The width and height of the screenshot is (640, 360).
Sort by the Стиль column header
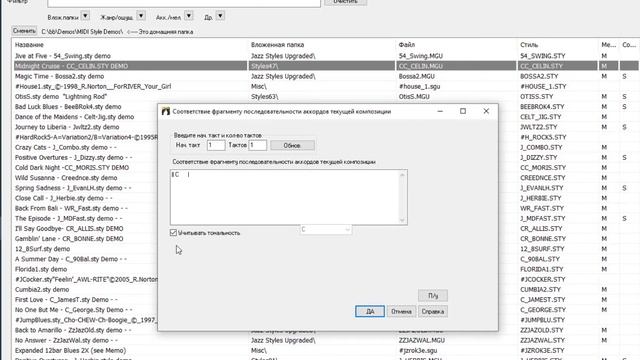click(529, 45)
